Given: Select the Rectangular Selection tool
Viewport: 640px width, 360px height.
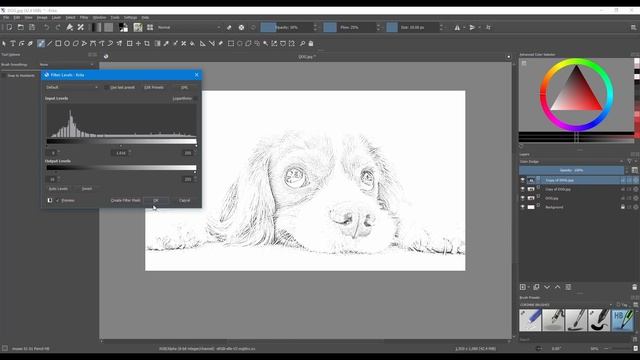Looking at the screenshot, I should coord(231,43).
